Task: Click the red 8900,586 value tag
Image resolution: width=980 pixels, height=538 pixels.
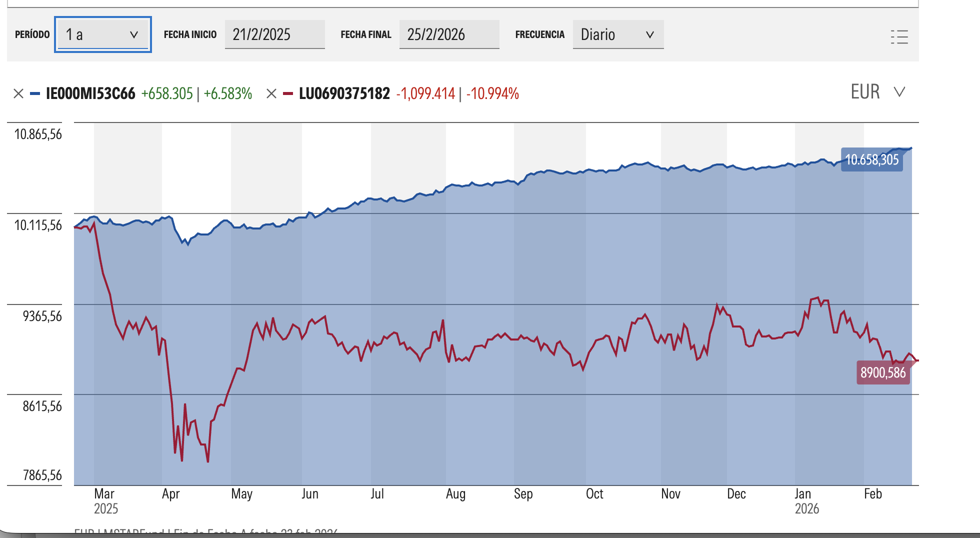Action: click(882, 373)
